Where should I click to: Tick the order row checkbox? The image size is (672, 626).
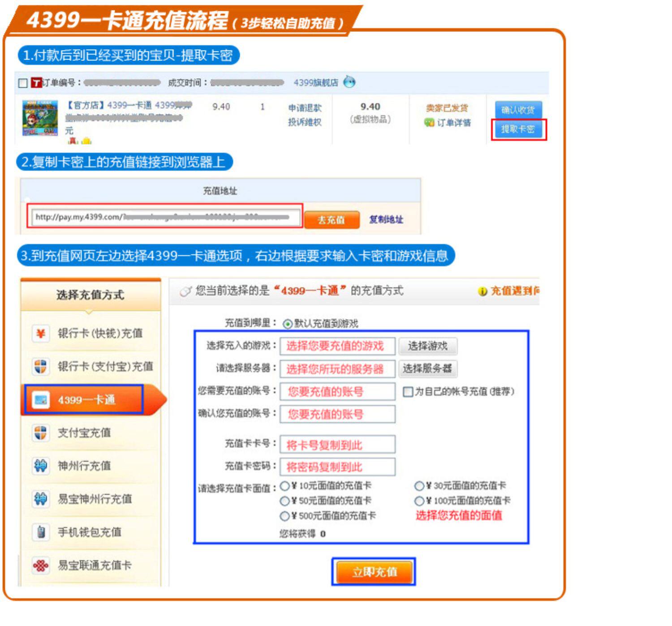(x=23, y=83)
